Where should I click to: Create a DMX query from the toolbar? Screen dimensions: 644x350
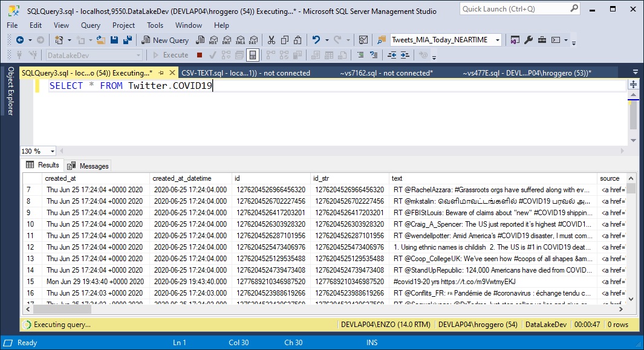(227, 40)
